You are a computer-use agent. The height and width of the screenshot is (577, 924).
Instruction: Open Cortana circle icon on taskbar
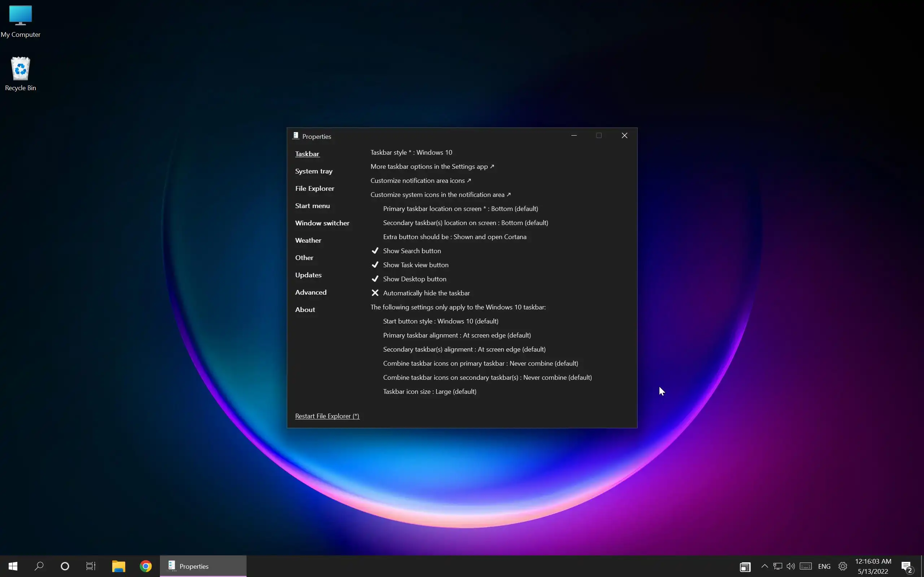pos(65,566)
